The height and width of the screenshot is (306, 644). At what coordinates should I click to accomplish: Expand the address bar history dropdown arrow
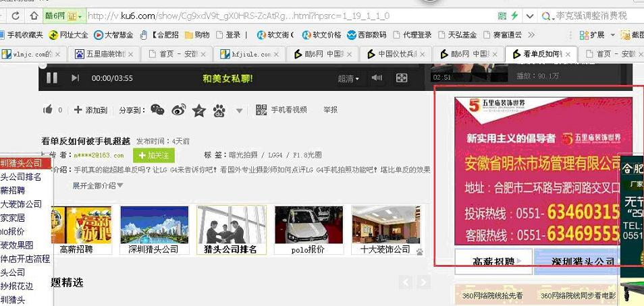click(x=529, y=16)
